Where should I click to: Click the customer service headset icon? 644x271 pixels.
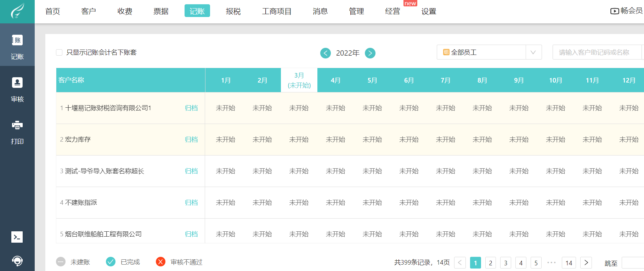click(x=17, y=261)
